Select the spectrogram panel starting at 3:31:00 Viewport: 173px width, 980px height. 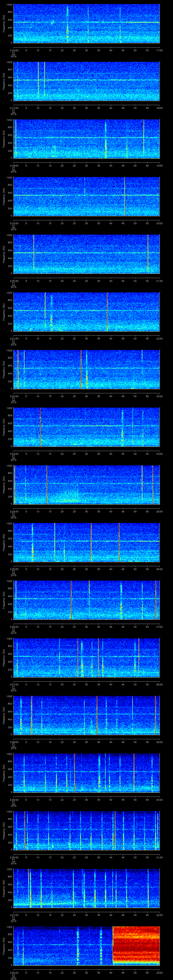(87, 889)
